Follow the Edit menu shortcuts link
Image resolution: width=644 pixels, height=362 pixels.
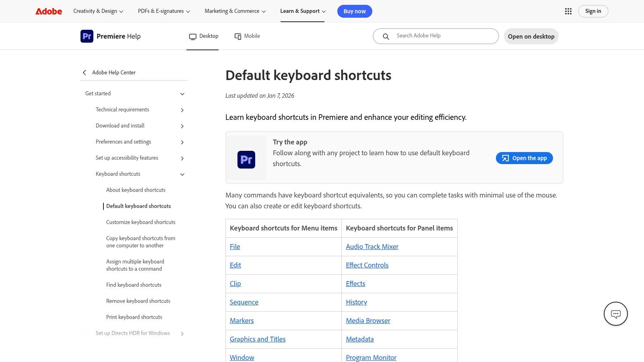(235, 265)
